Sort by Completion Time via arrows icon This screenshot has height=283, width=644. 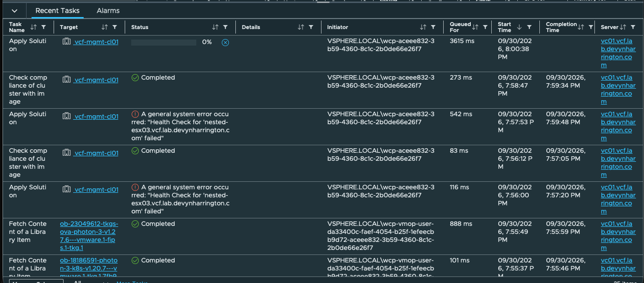[x=582, y=27]
